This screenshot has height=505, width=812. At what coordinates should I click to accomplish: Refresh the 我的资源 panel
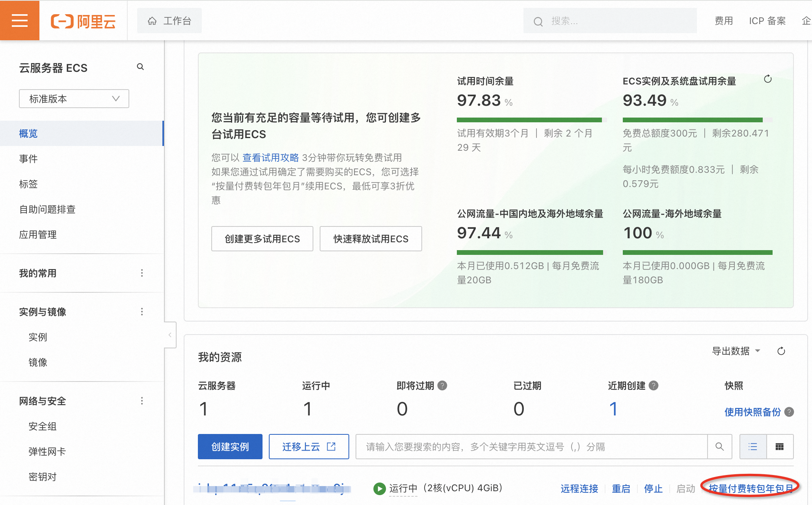click(781, 351)
